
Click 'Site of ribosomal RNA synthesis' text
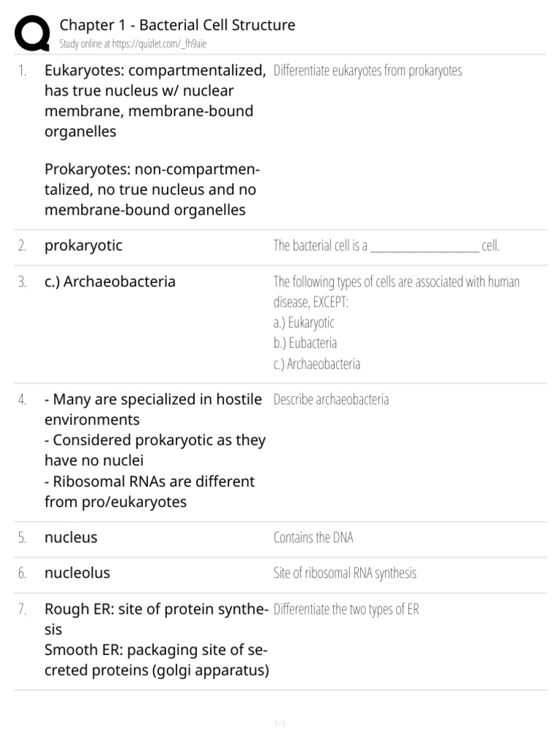tap(344, 573)
